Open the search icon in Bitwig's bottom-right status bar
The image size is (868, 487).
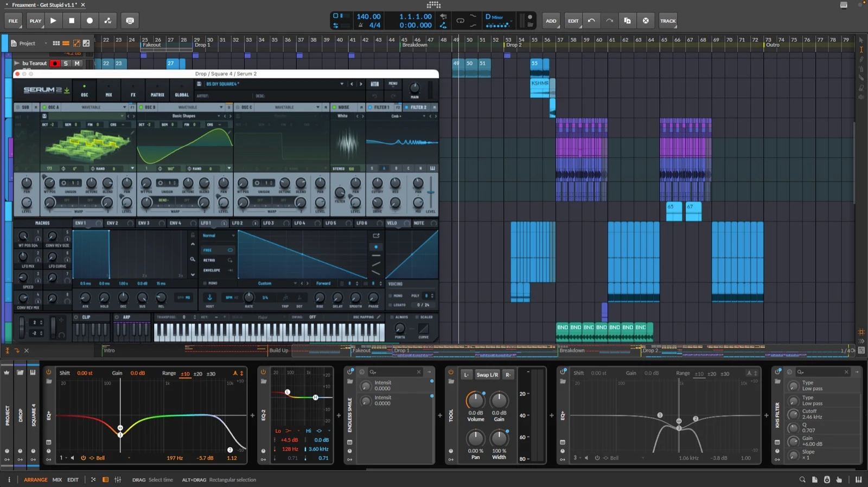[802, 479]
